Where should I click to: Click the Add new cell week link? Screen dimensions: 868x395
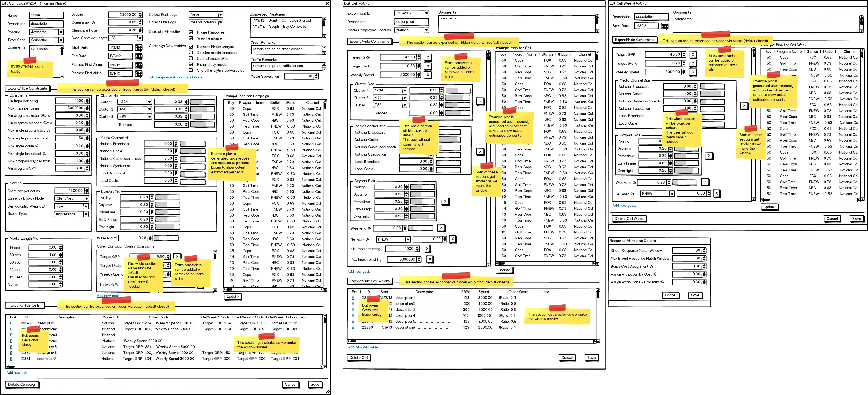click(365, 347)
